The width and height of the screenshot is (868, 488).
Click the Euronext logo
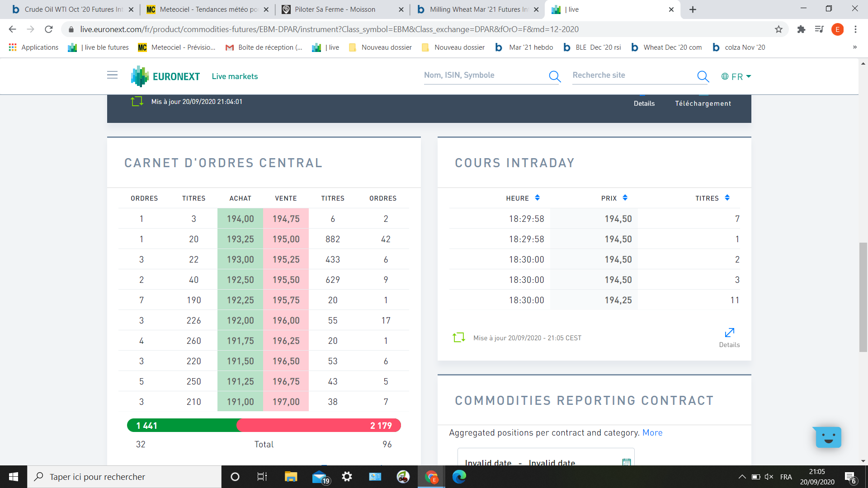click(x=165, y=76)
